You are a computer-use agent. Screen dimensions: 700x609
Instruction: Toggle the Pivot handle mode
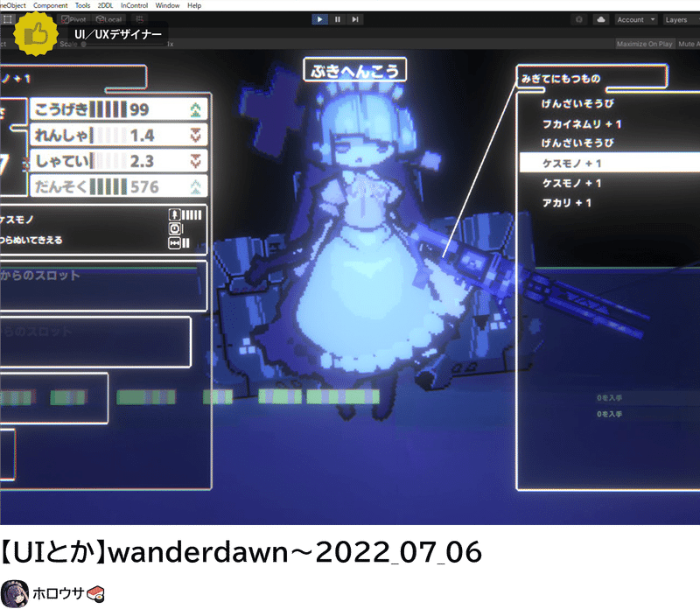(x=73, y=19)
